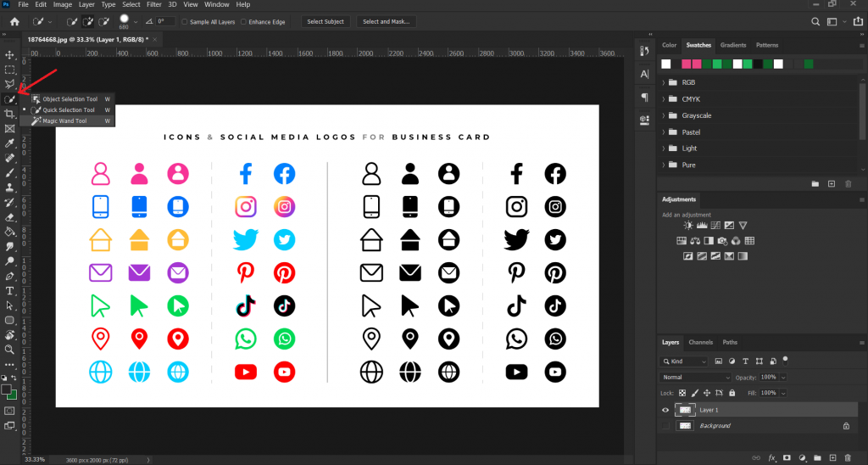Switch to the Channels tab

(x=700, y=343)
